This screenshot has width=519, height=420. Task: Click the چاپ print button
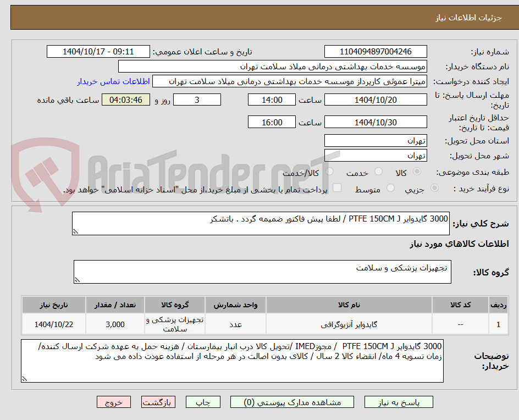(203, 402)
